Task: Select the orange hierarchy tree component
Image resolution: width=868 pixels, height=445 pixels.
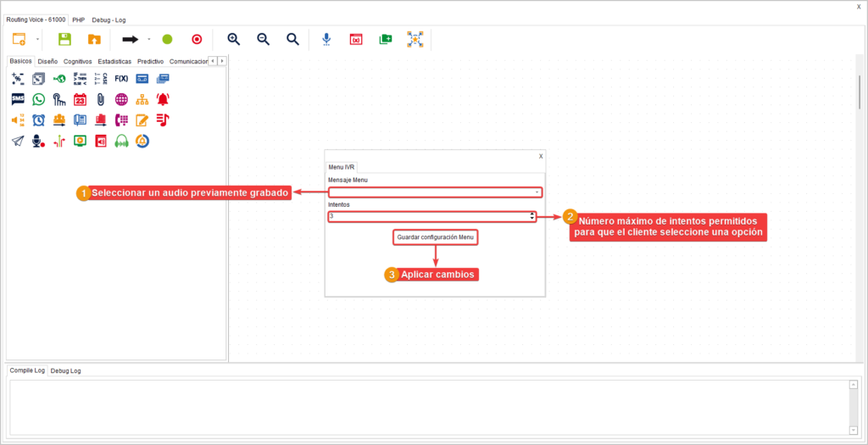Action: [x=142, y=100]
